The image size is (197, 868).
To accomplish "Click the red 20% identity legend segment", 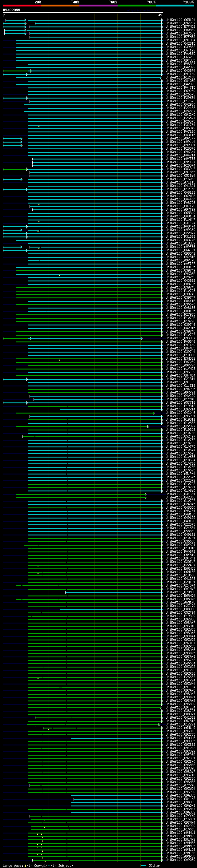I will [22, 6].
